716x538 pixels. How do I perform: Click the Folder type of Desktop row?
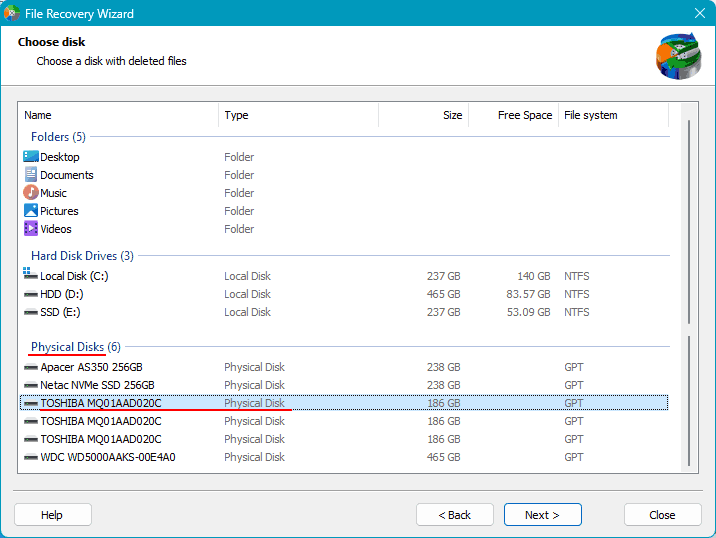(239, 157)
